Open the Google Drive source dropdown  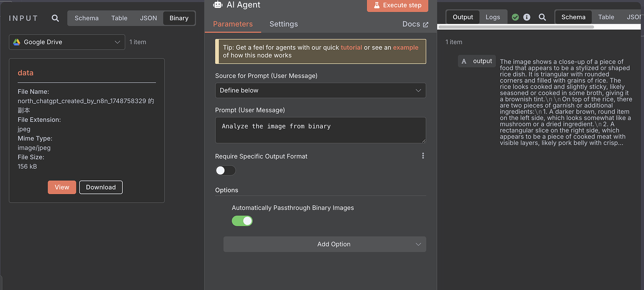[x=66, y=41]
